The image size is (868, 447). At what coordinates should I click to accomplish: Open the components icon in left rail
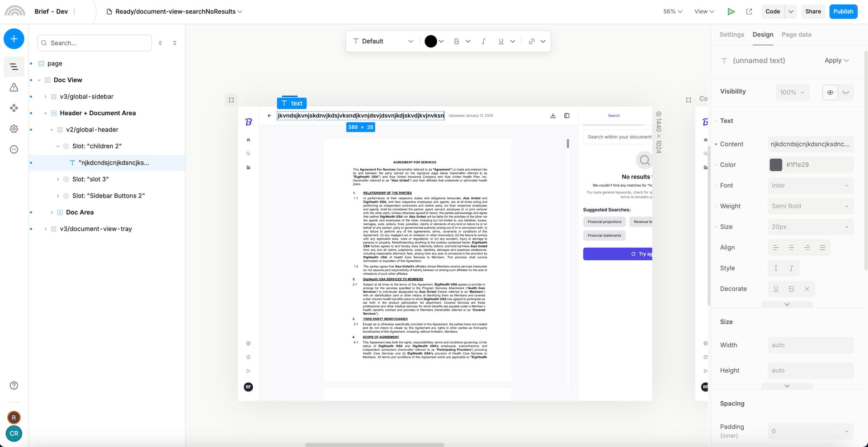[14, 108]
